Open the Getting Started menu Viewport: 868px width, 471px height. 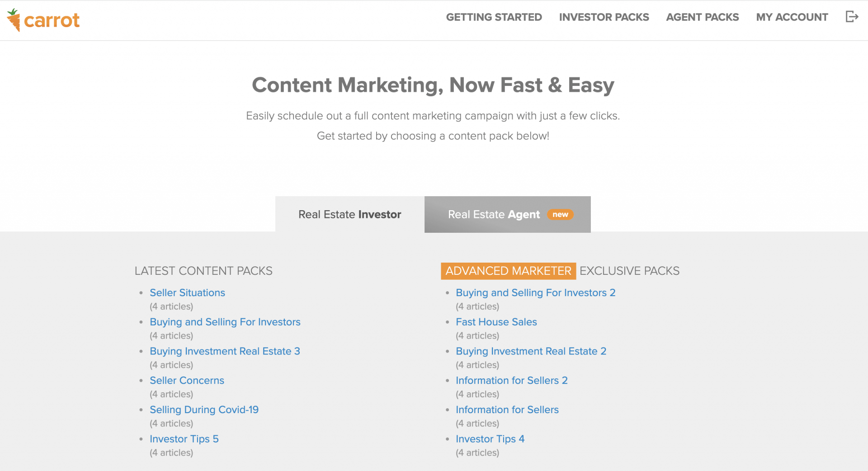pyautogui.click(x=494, y=17)
